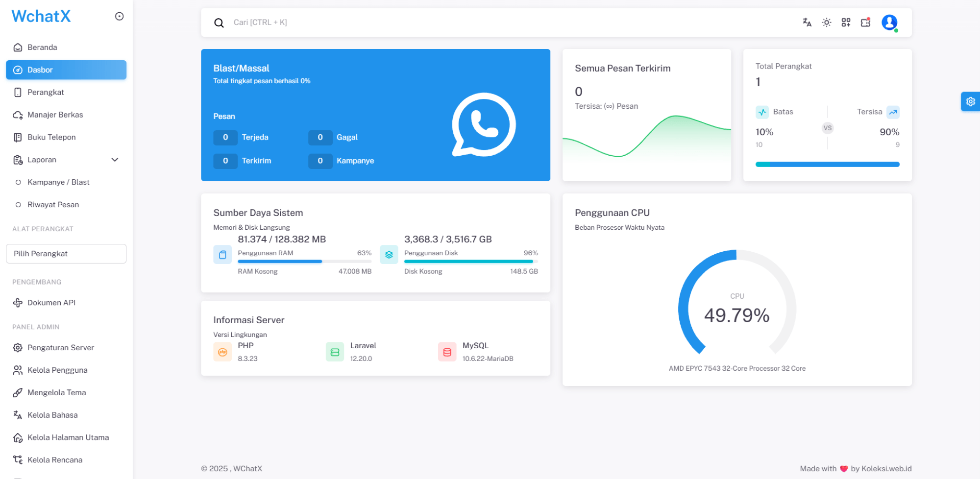The width and height of the screenshot is (980, 479).
Task: Open changelog via the ticket icon with red dot
Action: 865,22
